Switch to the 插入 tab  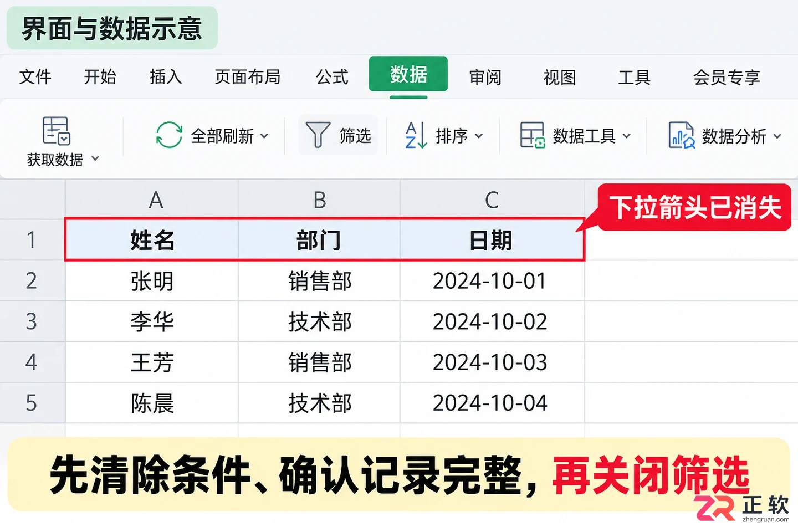(166, 76)
